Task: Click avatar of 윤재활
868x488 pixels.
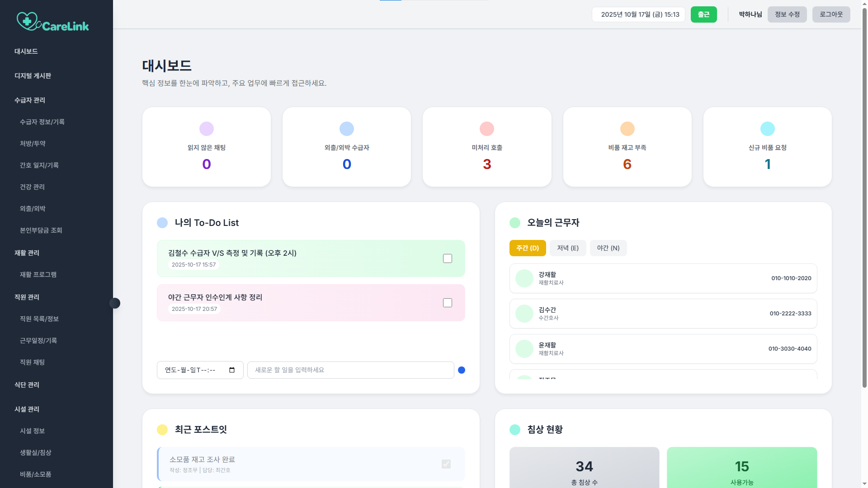Action: click(524, 349)
